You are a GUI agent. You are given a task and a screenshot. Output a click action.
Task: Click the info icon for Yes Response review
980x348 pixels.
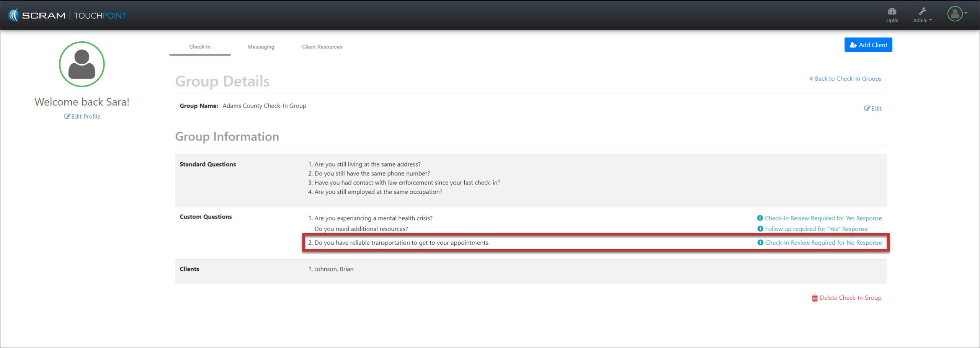pos(760,218)
